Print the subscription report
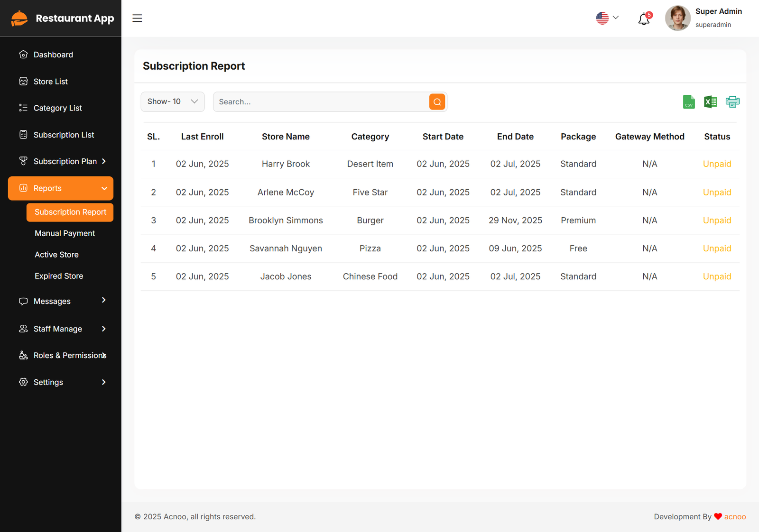The image size is (759, 532). click(732, 102)
